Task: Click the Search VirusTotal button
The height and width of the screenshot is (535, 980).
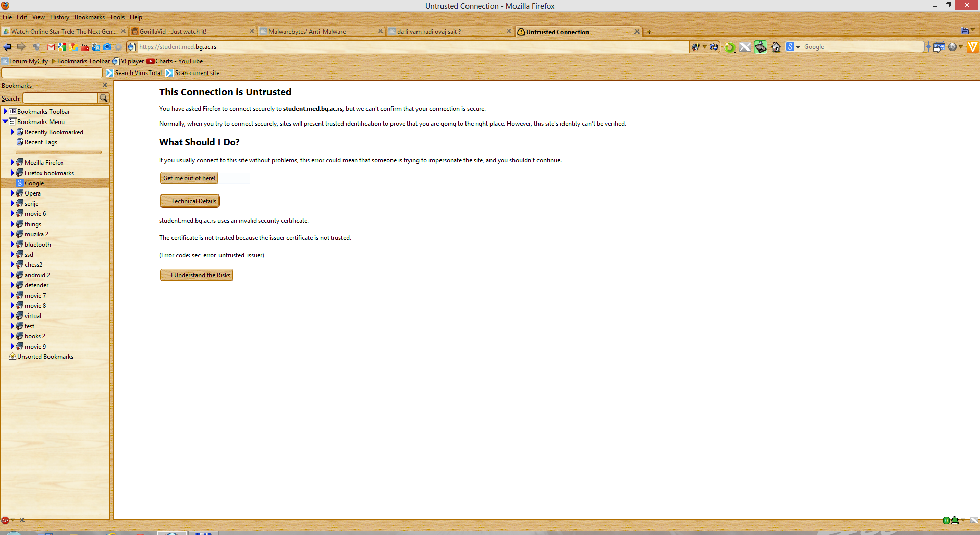Action: (134, 73)
